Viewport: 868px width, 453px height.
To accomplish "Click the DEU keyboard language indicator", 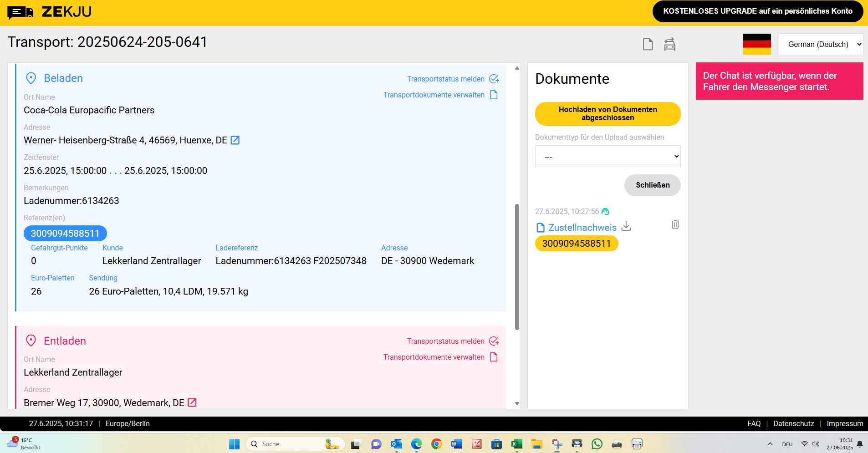I will pyautogui.click(x=787, y=444).
